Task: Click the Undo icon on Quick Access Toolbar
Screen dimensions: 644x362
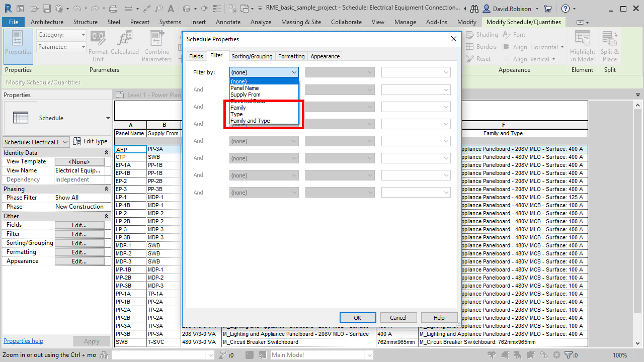Action: [78, 8]
